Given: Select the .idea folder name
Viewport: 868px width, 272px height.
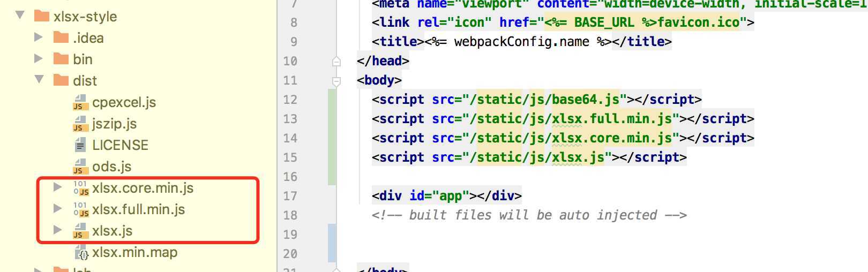Looking at the screenshot, I should [x=88, y=38].
